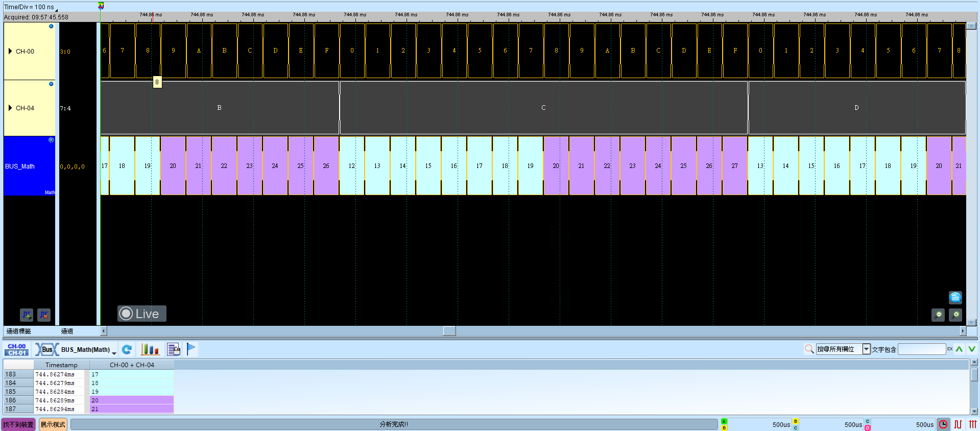This screenshot has height=431, width=980.
Task: Toggle the EX search option
Action: [x=950, y=349]
